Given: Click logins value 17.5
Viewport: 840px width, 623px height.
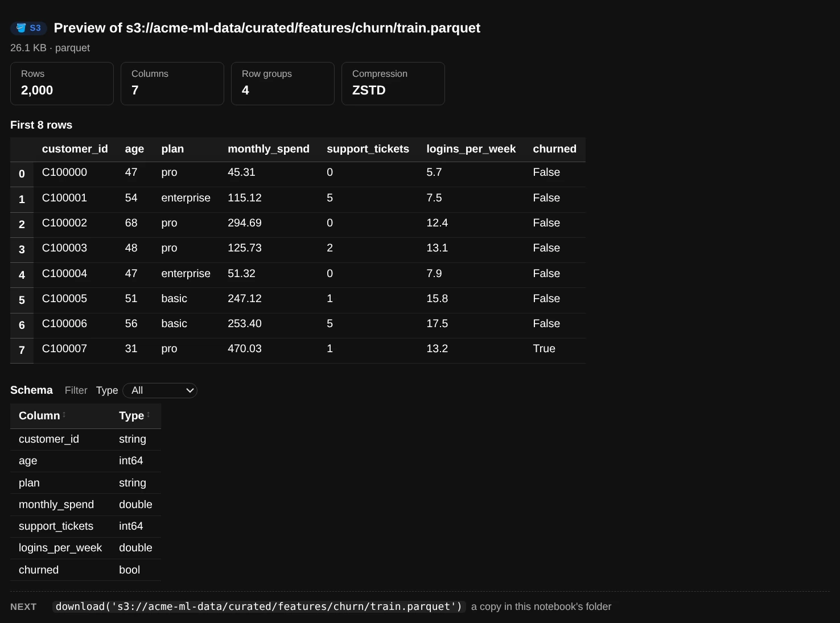Looking at the screenshot, I should tap(437, 324).
